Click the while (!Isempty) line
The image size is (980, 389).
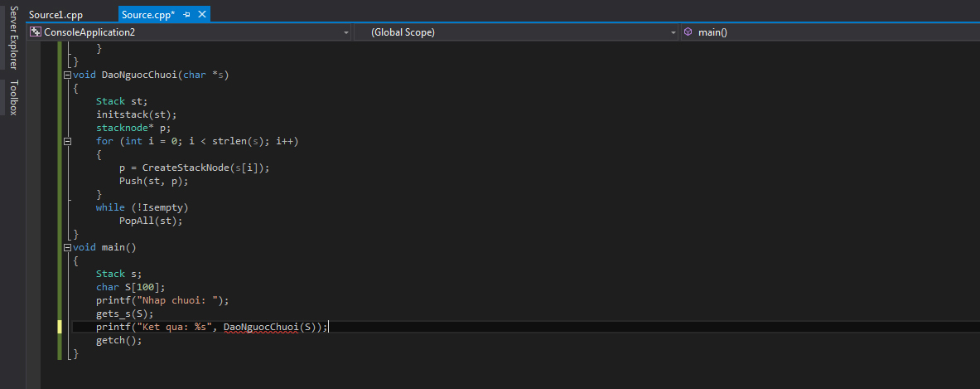click(x=142, y=207)
